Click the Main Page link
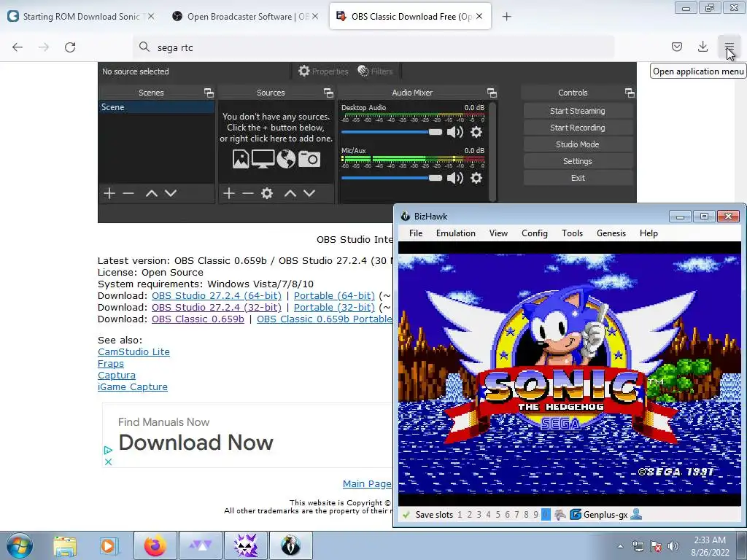 coord(367,484)
